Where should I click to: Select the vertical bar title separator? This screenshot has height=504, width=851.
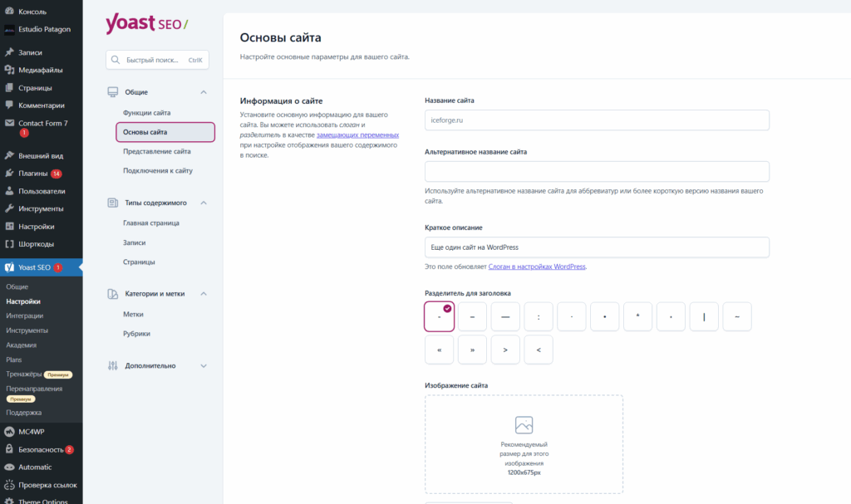[x=704, y=316]
